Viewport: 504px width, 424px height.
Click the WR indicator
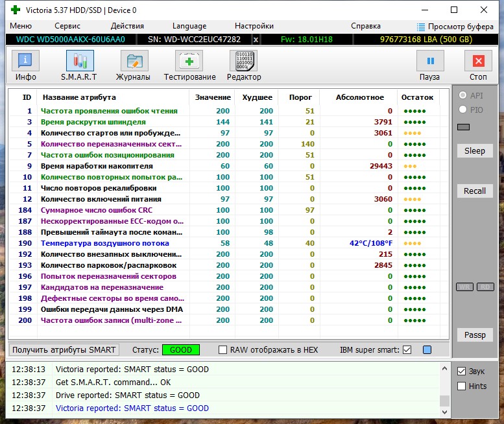[464, 287]
